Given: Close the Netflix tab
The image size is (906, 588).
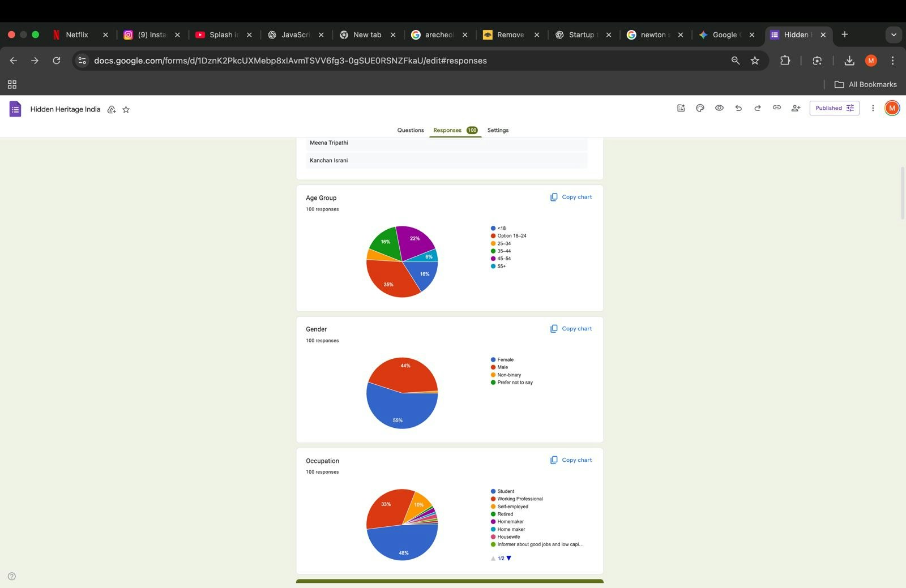Looking at the screenshot, I should tap(105, 35).
